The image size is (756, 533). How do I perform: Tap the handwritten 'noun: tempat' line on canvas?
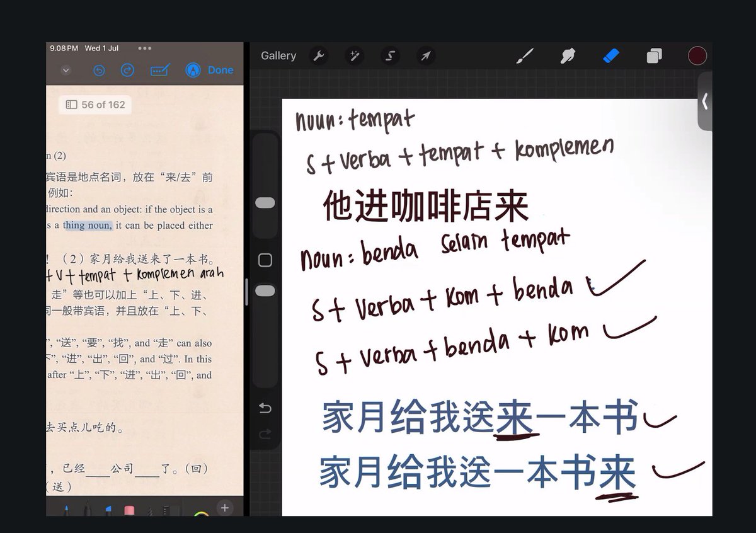pyautogui.click(x=355, y=119)
